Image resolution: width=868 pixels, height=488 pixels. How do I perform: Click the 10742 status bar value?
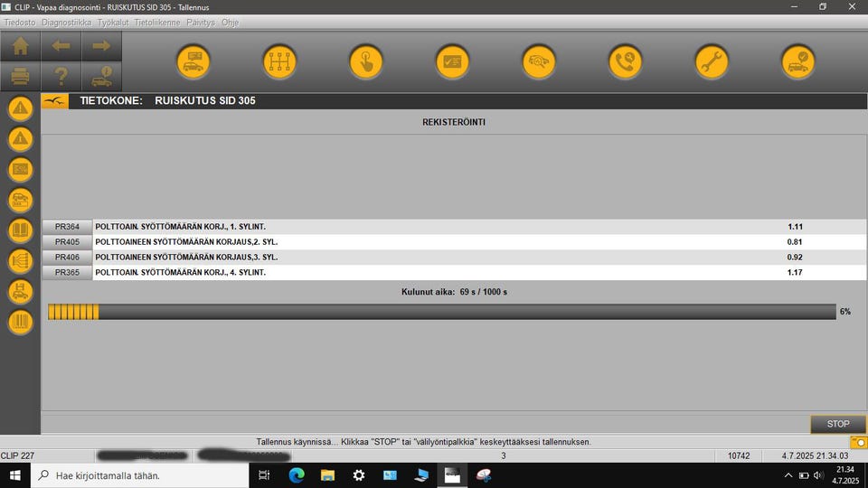point(739,455)
